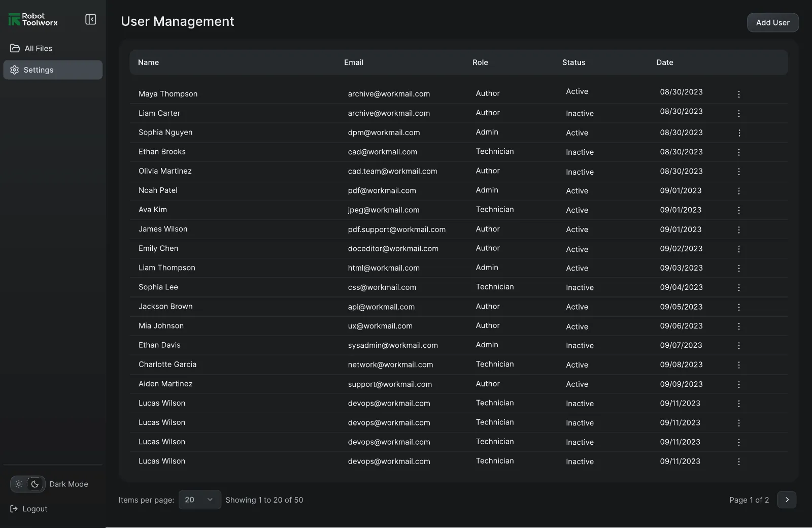Click email pdf.support@workmail.com
Image resolution: width=812 pixels, height=528 pixels.
pos(397,229)
